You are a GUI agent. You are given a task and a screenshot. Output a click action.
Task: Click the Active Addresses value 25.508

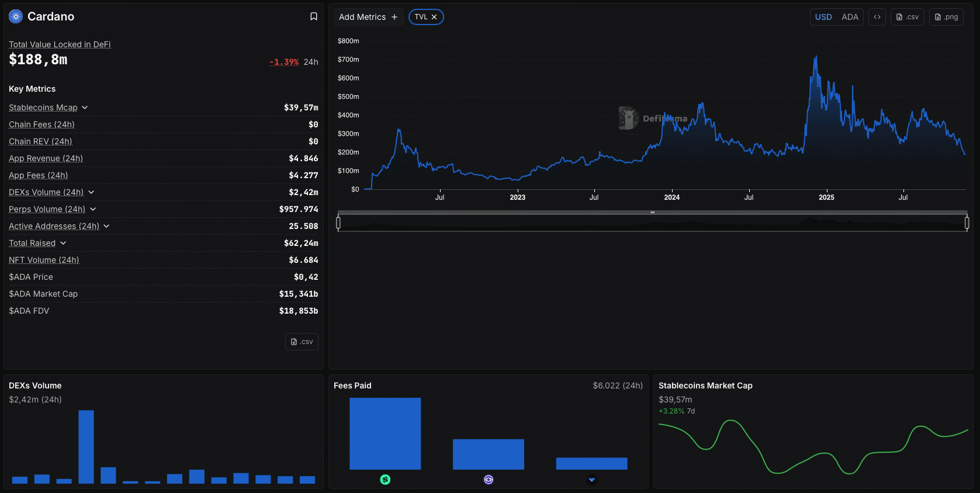coord(303,226)
